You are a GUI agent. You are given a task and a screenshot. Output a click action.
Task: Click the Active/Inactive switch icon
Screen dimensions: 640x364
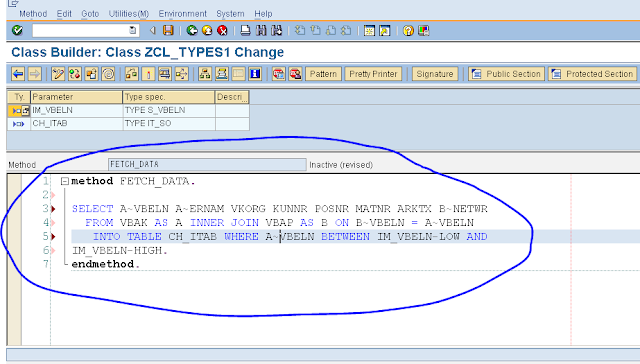75,74
